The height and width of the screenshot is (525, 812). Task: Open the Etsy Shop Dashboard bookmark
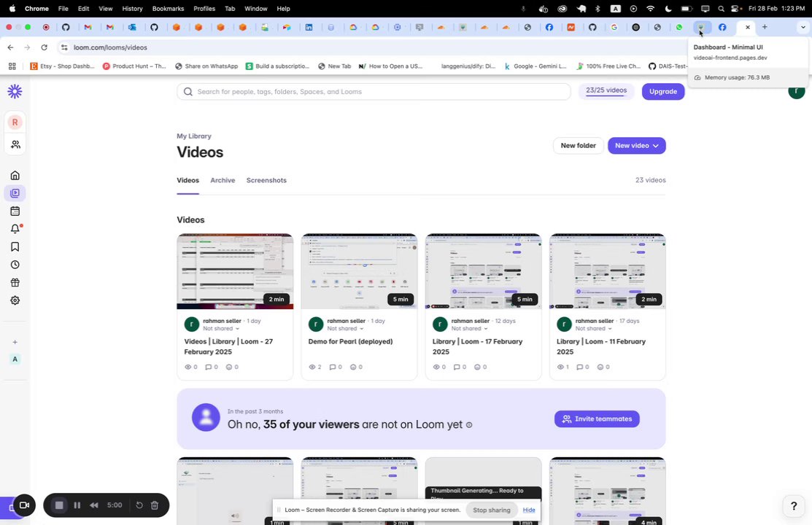[x=62, y=66]
